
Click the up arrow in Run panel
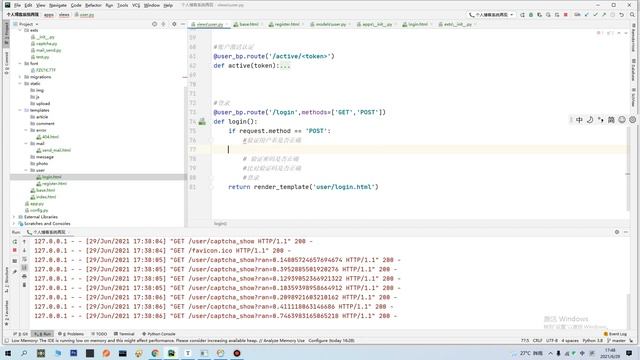coord(24,242)
